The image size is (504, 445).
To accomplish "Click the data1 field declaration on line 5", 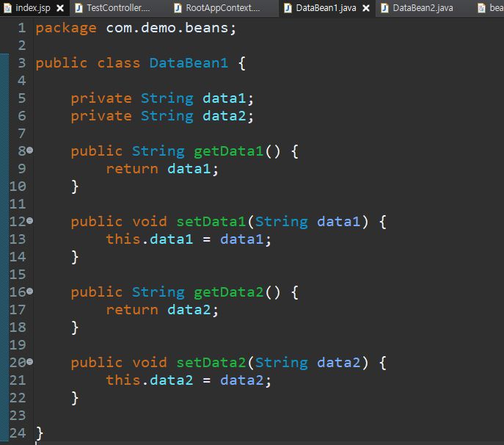I will 224,98.
